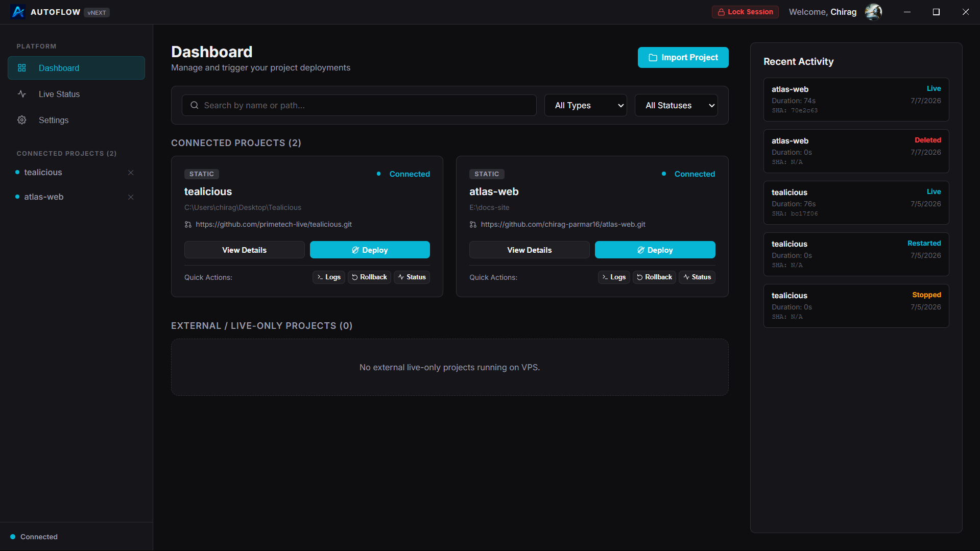Viewport: 980px width, 551px height.
Task: Click the Recent Activity heading
Action: 798,61
